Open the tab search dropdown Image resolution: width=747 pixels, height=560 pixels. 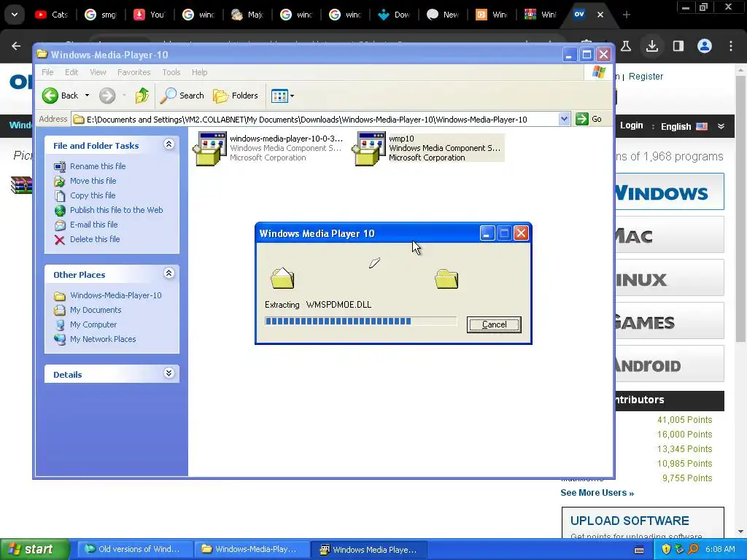tap(15, 15)
